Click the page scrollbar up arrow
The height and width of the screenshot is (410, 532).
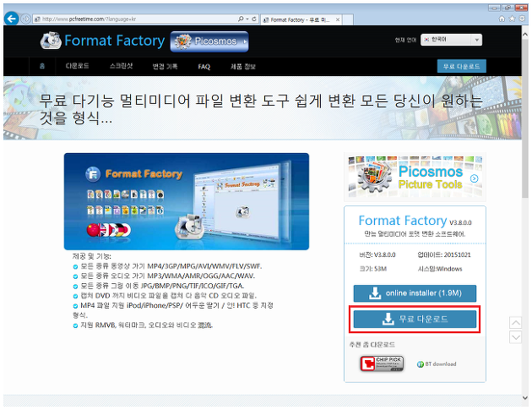(x=525, y=35)
